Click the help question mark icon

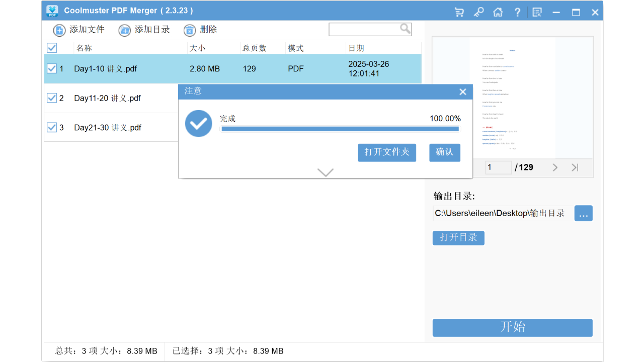(517, 11)
